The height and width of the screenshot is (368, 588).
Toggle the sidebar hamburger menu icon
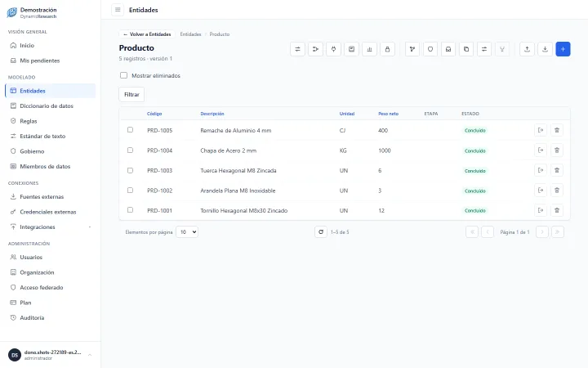[x=118, y=10]
